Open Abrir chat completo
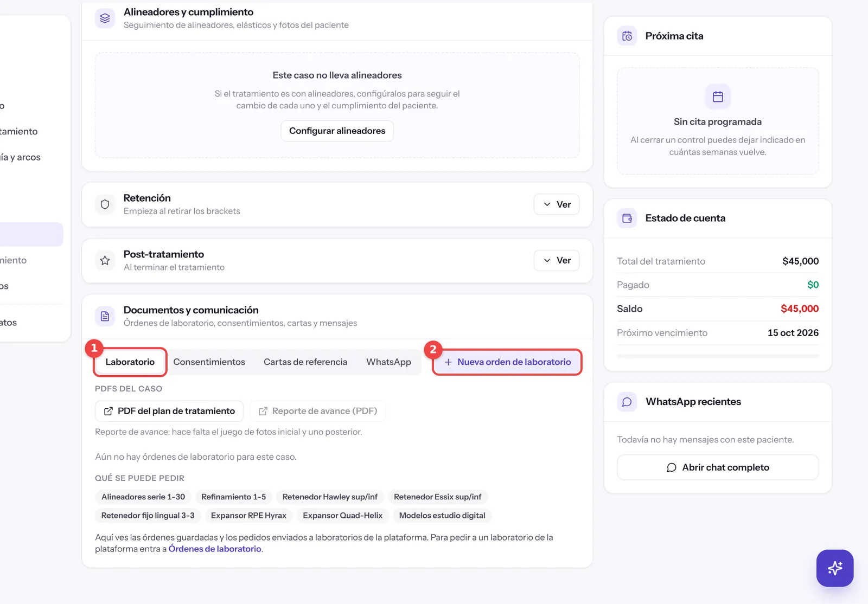The width and height of the screenshot is (868, 604). pos(718,467)
